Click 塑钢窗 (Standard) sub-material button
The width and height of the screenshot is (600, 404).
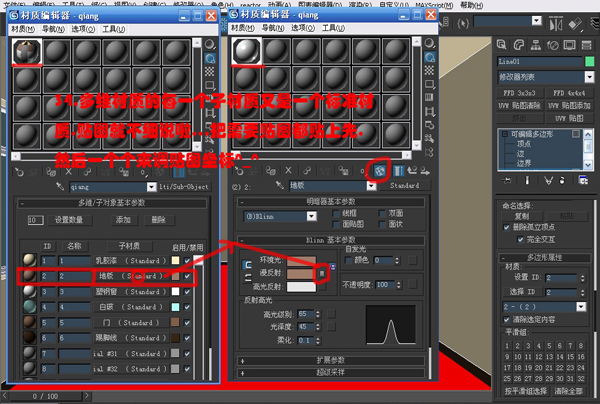pyautogui.click(x=131, y=292)
